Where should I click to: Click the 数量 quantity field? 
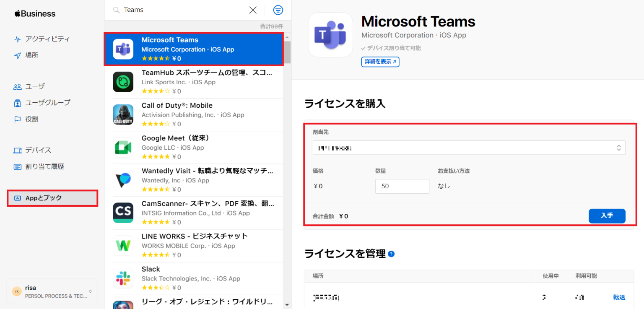pyautogui.click(x=402, y=186)
